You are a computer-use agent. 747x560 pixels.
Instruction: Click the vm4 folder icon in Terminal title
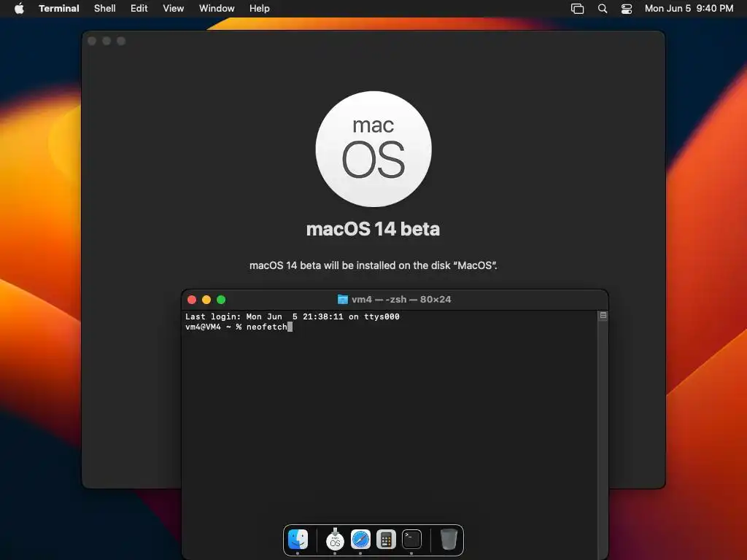[343, 300]
